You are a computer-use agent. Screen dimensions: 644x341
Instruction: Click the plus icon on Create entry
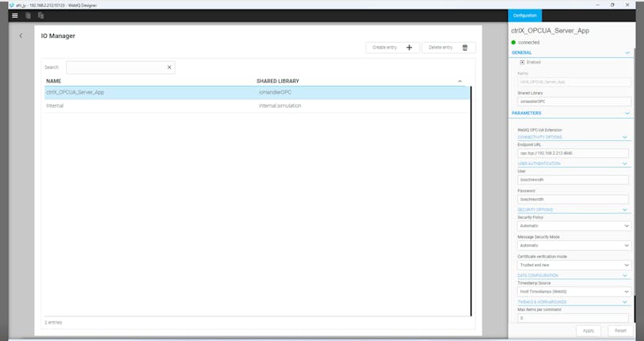coord(409,48)
